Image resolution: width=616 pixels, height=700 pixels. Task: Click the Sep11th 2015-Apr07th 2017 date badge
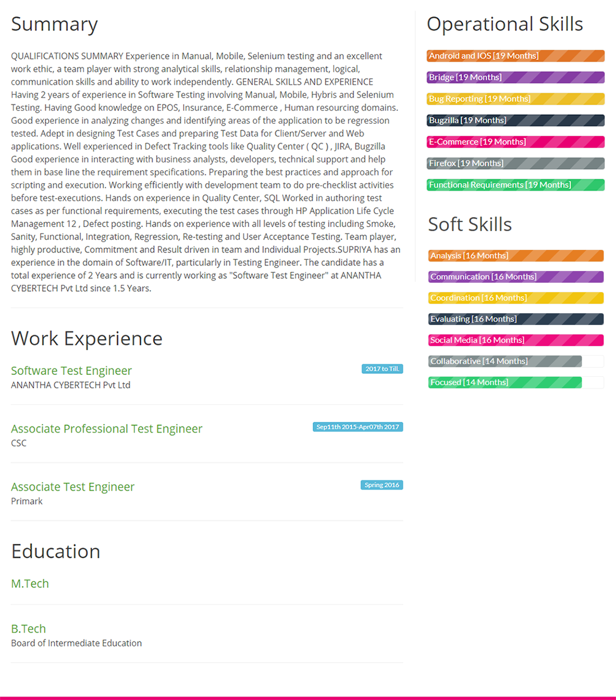(357, 427)
